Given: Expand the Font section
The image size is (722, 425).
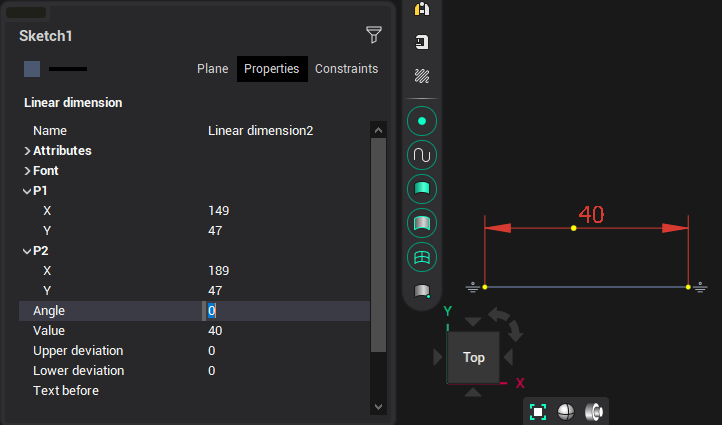Looking at the screenshot, I should click(27, 171).
